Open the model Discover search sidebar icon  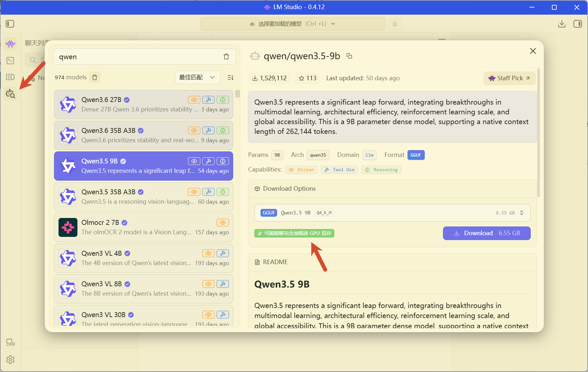pos(10,94)
